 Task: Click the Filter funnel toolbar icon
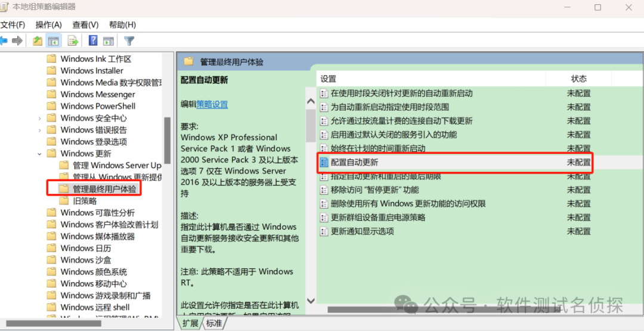(129, 41)
